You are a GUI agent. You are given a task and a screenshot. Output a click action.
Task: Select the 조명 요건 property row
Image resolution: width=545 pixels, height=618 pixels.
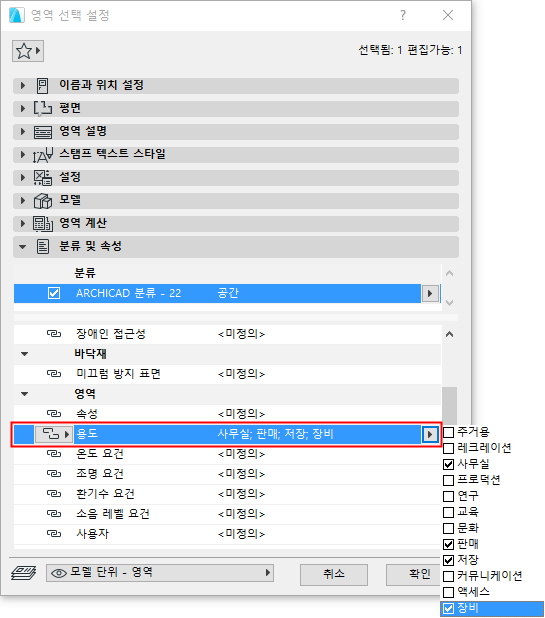point(227,473)
